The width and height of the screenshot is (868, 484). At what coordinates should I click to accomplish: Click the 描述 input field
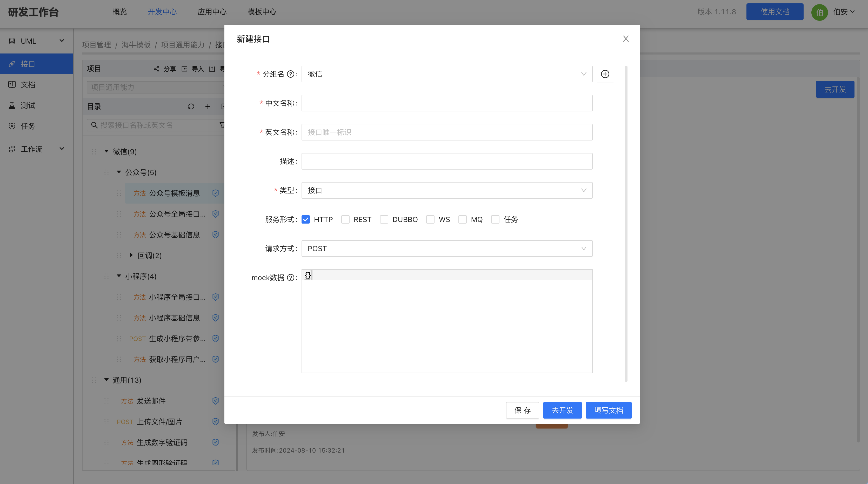(x=447, y=161)
